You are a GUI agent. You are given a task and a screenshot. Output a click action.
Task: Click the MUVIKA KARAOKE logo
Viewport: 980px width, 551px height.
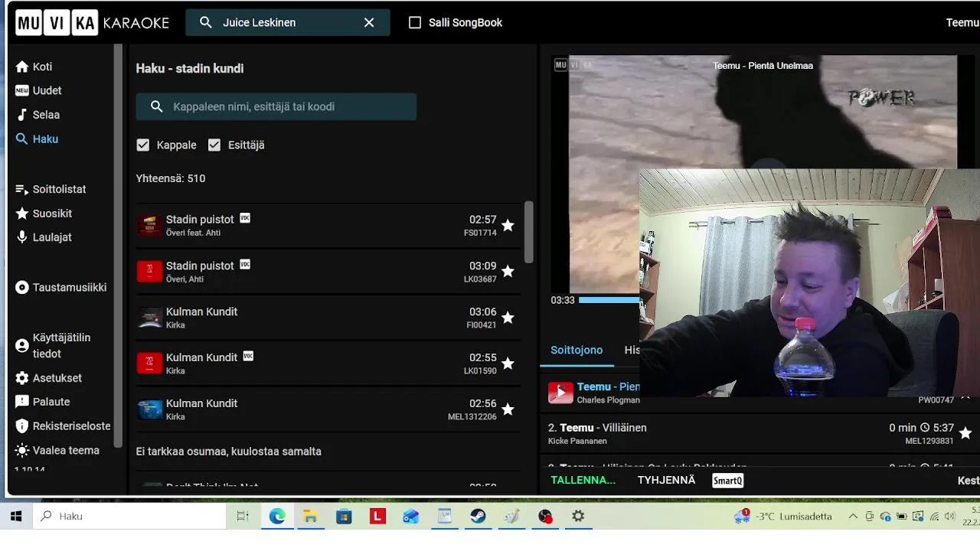[x=92, y=23]
